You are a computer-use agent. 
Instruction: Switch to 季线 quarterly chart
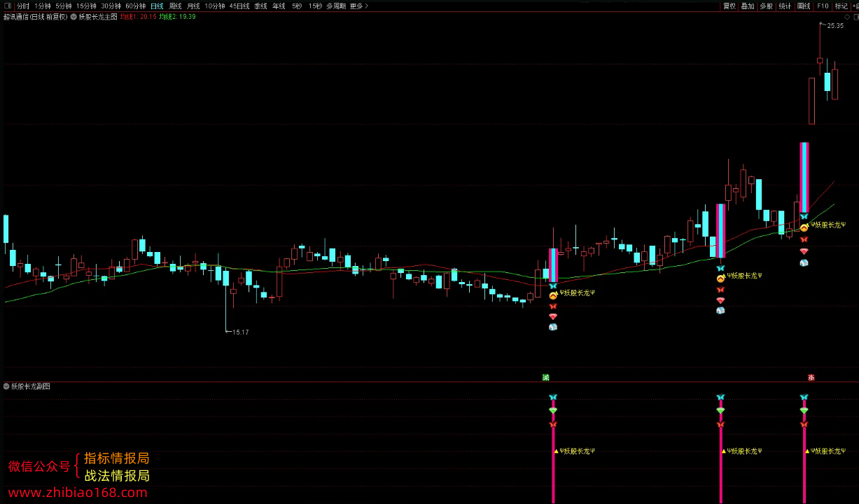point(261,6)
